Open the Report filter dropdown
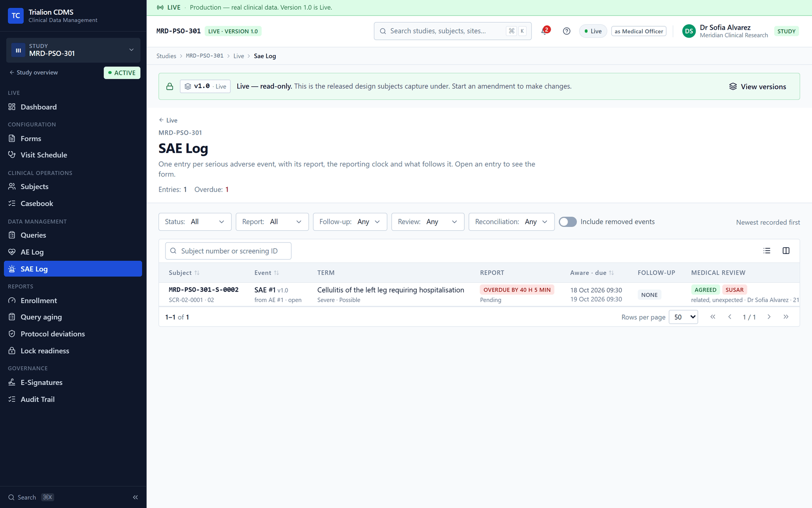The image size is (812, 508). (x=272, y=222)
